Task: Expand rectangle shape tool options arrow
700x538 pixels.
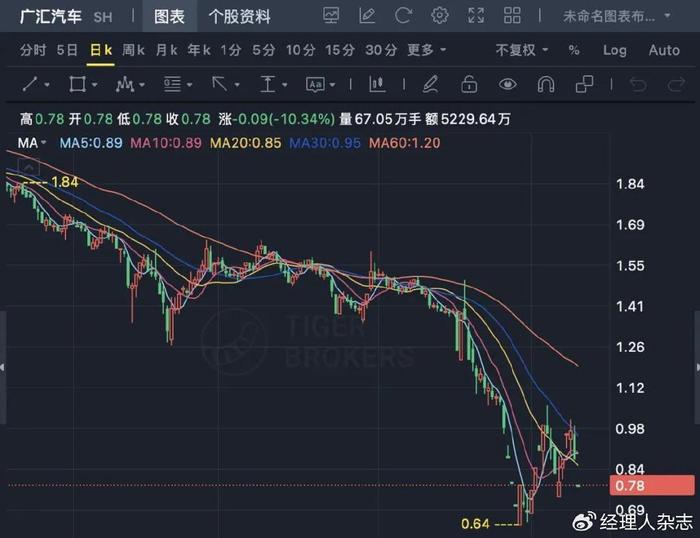Action: (x=94, y=84)
